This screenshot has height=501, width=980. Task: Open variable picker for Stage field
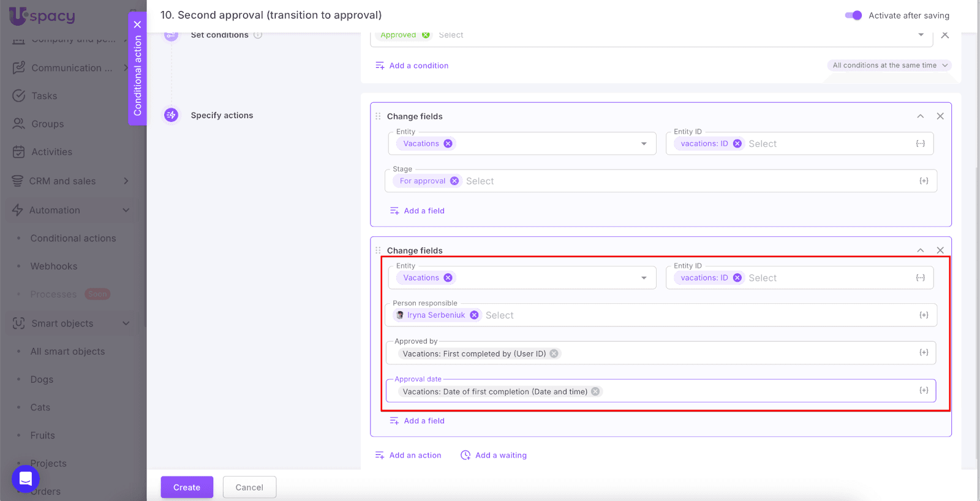[924, 181]
